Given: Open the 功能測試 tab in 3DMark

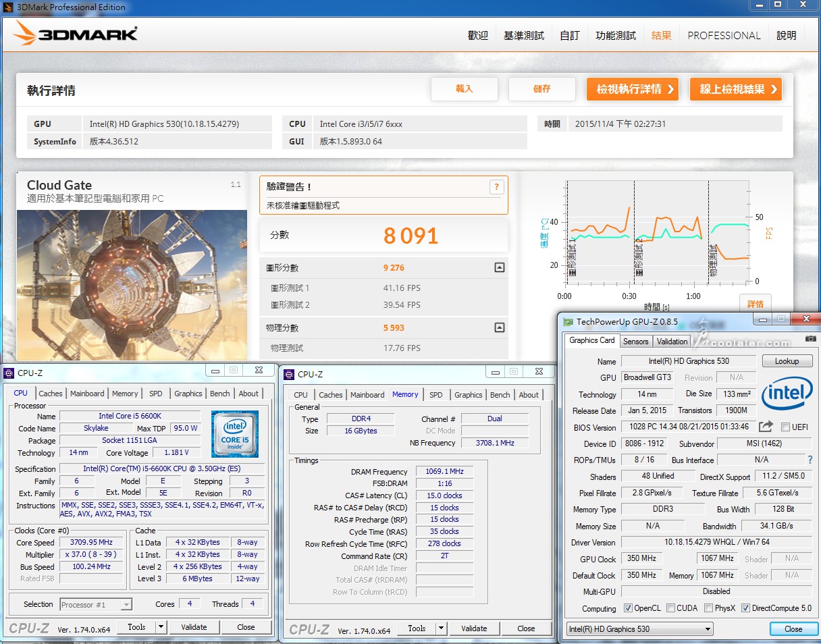Looking at the screenshot, I should [616, 35].
